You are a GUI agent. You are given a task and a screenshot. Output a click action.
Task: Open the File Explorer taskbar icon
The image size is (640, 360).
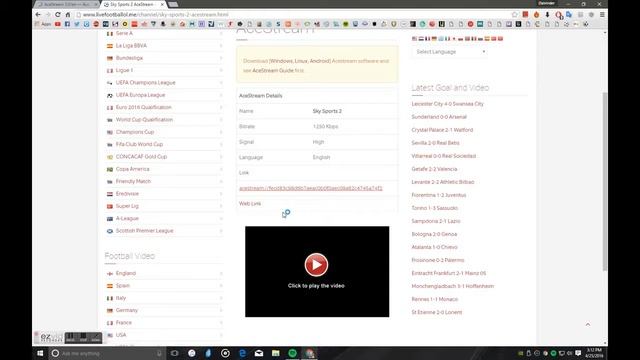click(276, 353)
